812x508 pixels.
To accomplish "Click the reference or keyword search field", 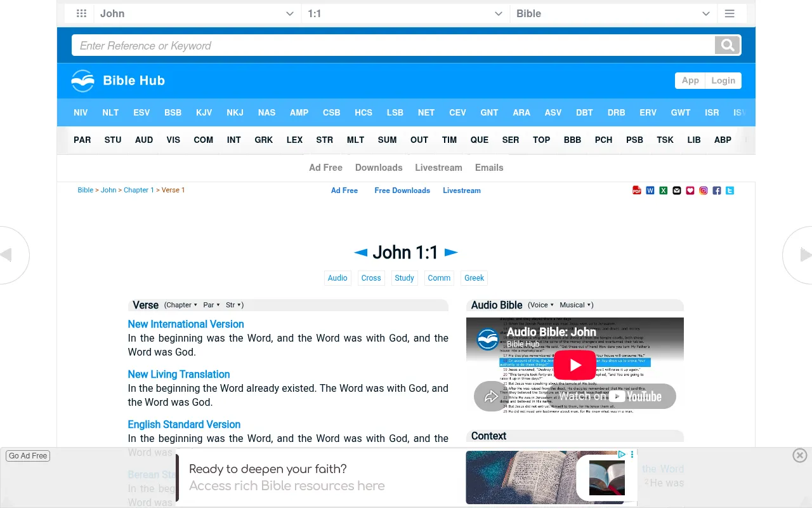I will 393,45.
